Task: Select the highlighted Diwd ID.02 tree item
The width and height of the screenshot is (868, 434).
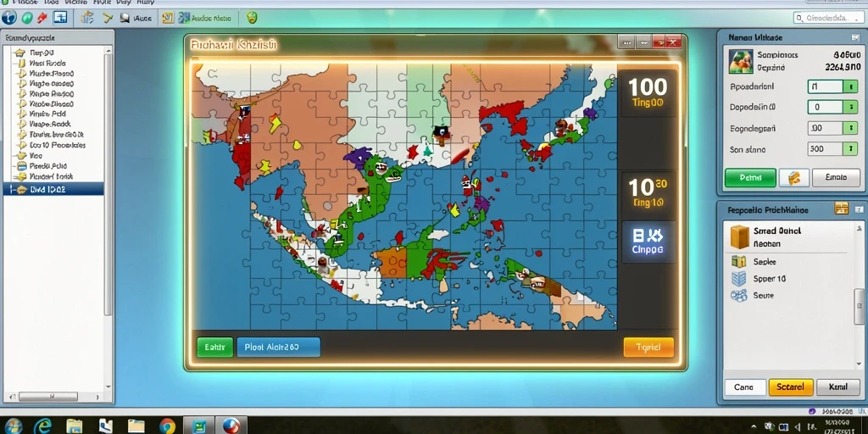Action: [53, 189]
